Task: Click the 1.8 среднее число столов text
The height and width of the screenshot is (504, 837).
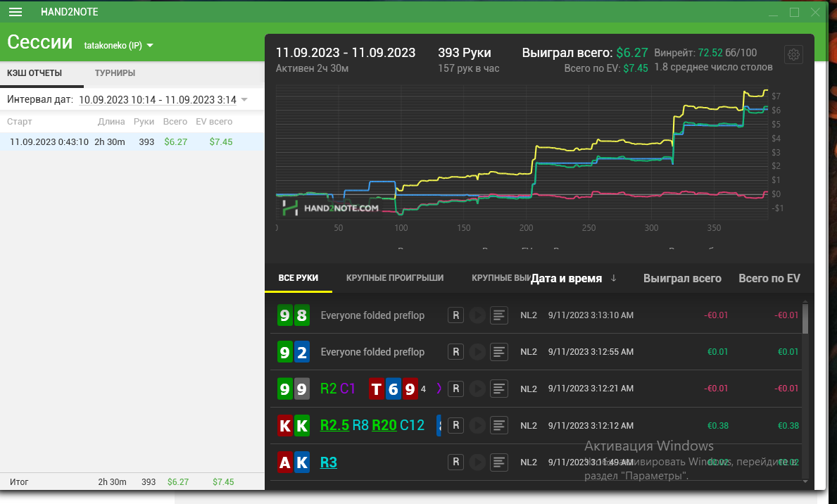Action: [714, 68]
